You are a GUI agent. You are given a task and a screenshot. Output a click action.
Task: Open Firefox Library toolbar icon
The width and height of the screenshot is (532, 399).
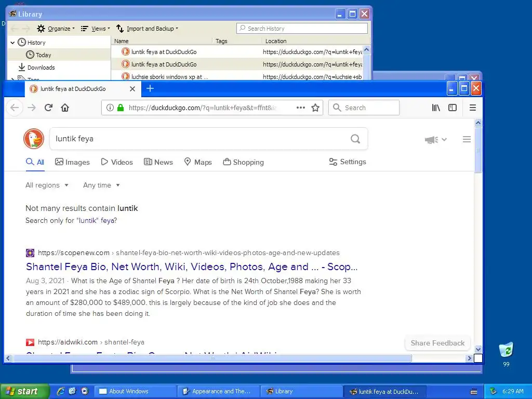coord(436,108)
